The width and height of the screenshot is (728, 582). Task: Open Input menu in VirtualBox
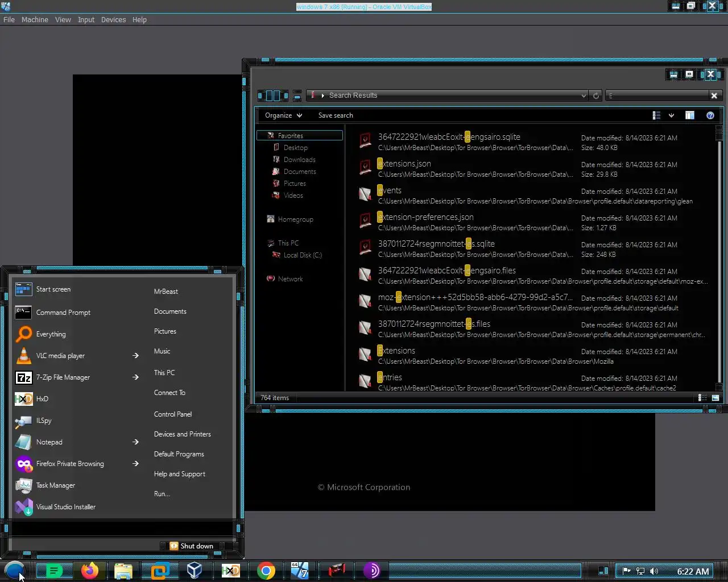coord(86,19)
